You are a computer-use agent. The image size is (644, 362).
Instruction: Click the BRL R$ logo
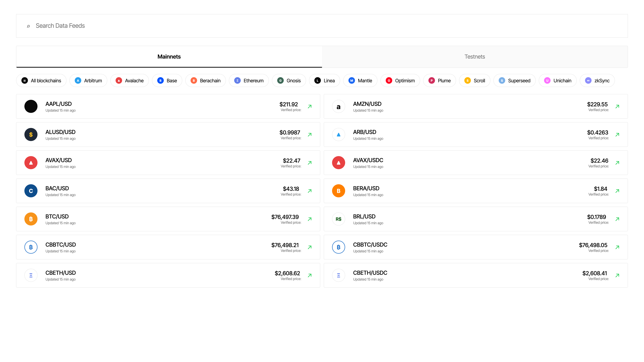pyautogui.click(x=338, y=219)
